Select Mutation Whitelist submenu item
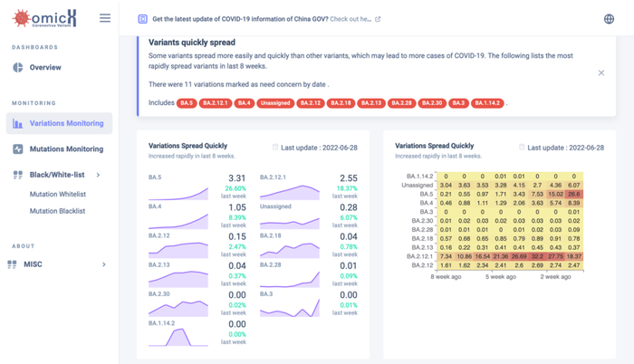Image resolution: width=634 pixels, height=364 pixels. click(58, 194)
